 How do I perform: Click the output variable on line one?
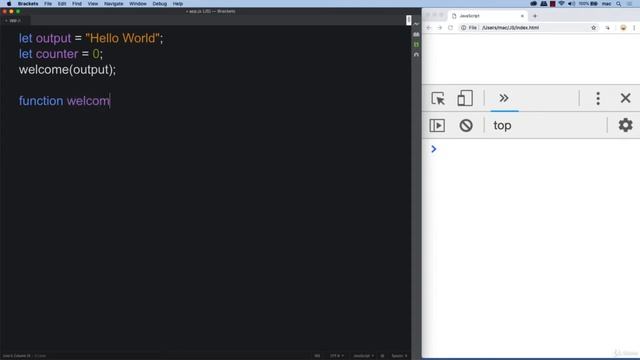pos(53,38)
